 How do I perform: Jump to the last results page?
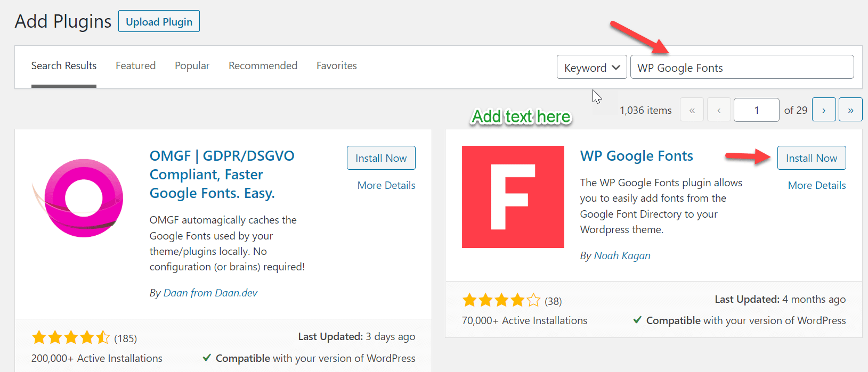[x=850, y=110]
